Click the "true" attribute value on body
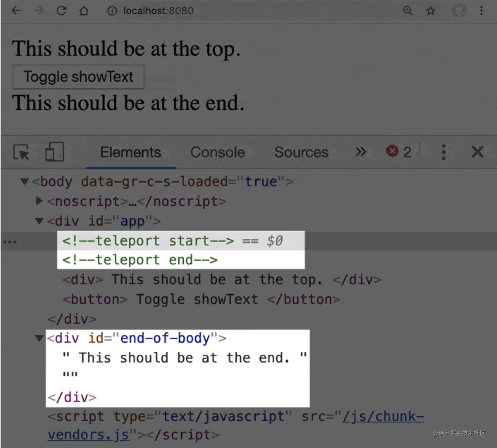 [x=261, y=181]
